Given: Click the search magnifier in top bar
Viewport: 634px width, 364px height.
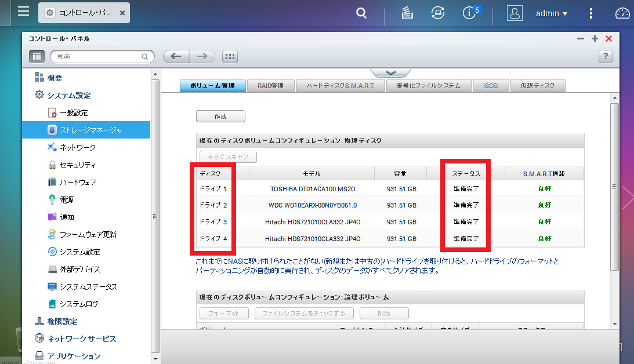Looking at the screenshot, I should tap(361, 13).
